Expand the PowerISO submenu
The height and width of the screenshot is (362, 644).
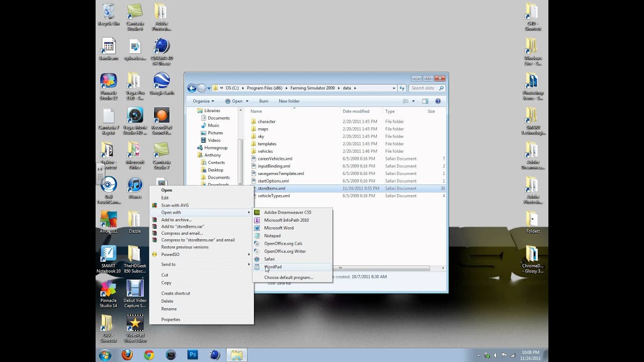coord(201,254)
